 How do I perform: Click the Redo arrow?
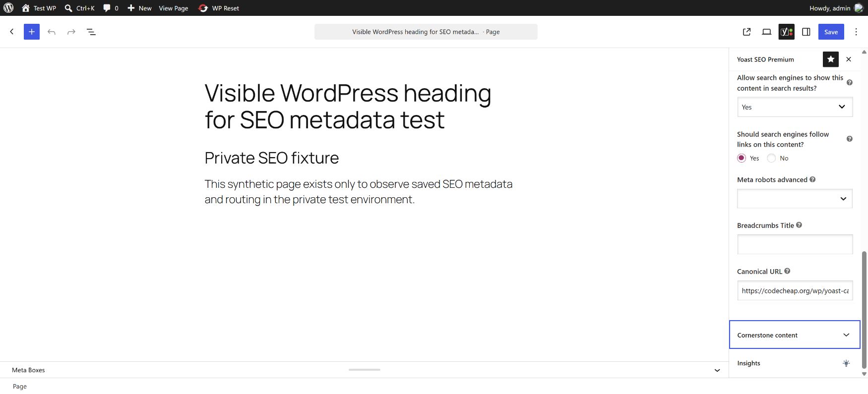[x=71, y=32]
